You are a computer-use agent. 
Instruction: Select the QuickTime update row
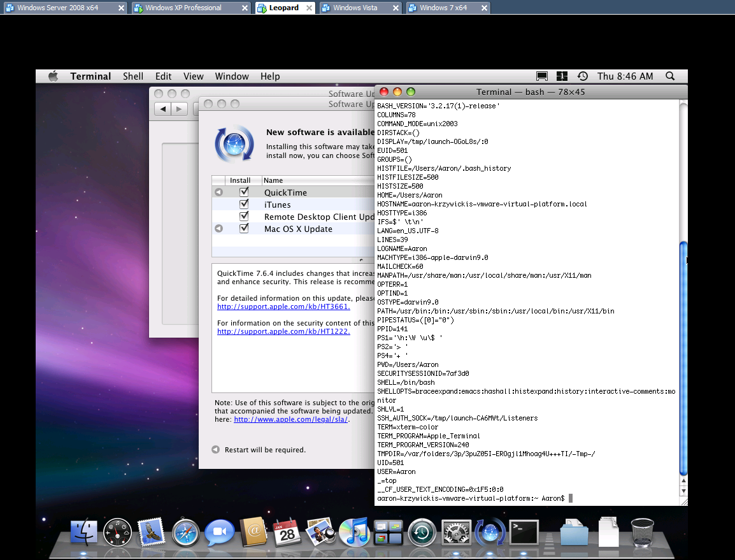(x=293, y=192)
